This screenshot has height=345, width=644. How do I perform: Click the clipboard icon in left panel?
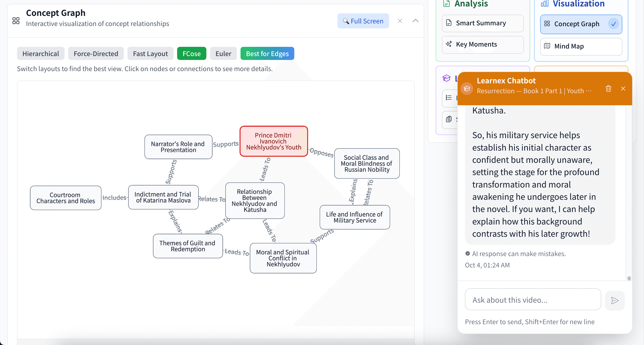(x=448, y=119)
